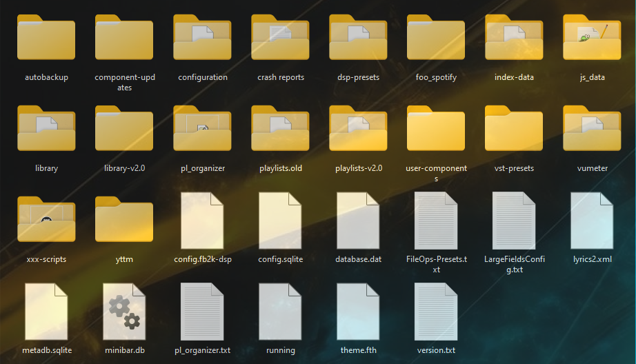Viewport: 636px width, 364px height.
Task: Click the "index-data" name label
Action: pyautogui.click(x=514, y=77)
